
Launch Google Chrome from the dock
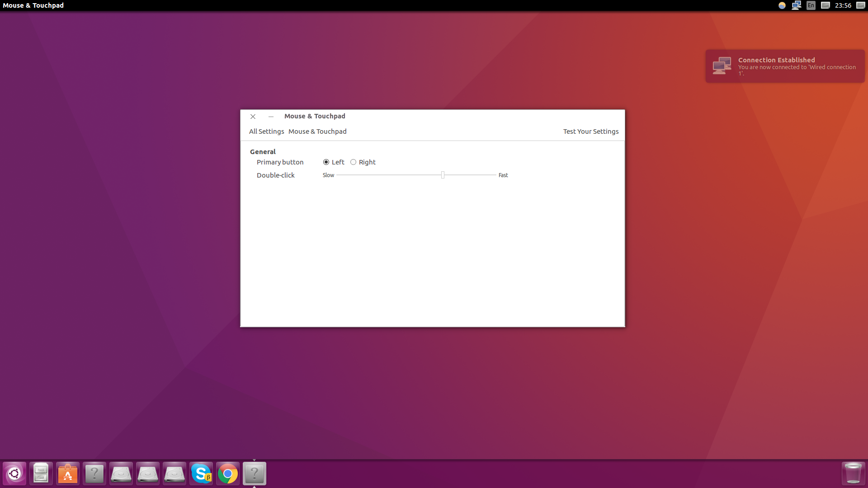[228, 474]
